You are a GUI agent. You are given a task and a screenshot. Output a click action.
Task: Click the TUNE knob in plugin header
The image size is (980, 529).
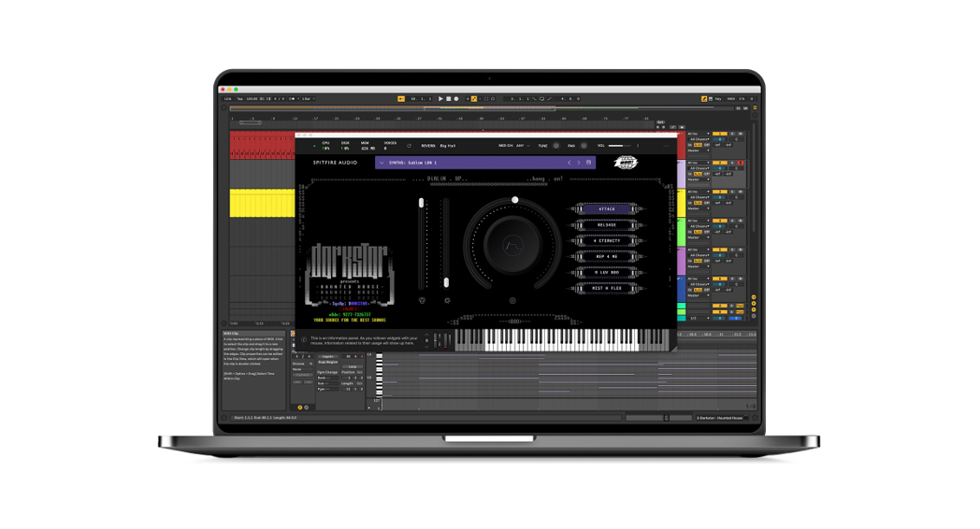[556, 146]
